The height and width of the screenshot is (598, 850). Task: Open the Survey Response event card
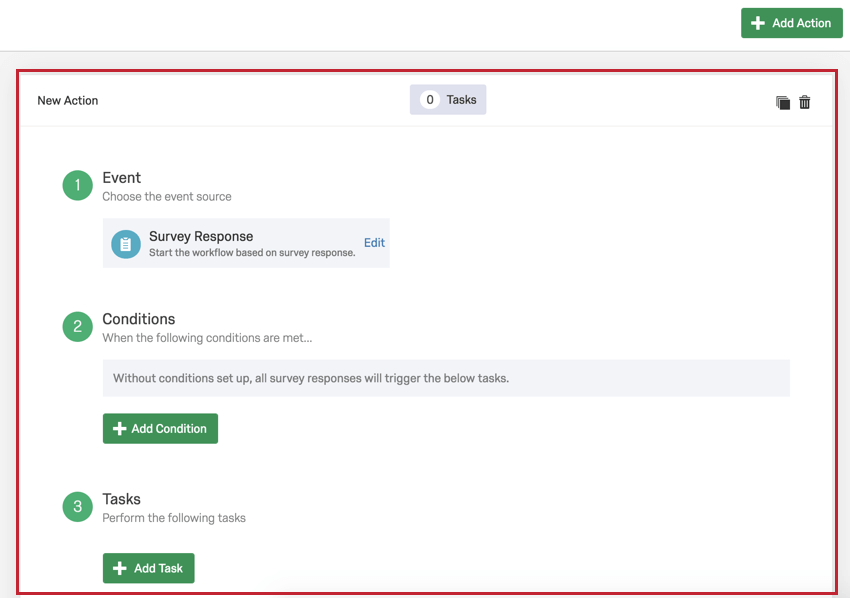coord(246,243)
